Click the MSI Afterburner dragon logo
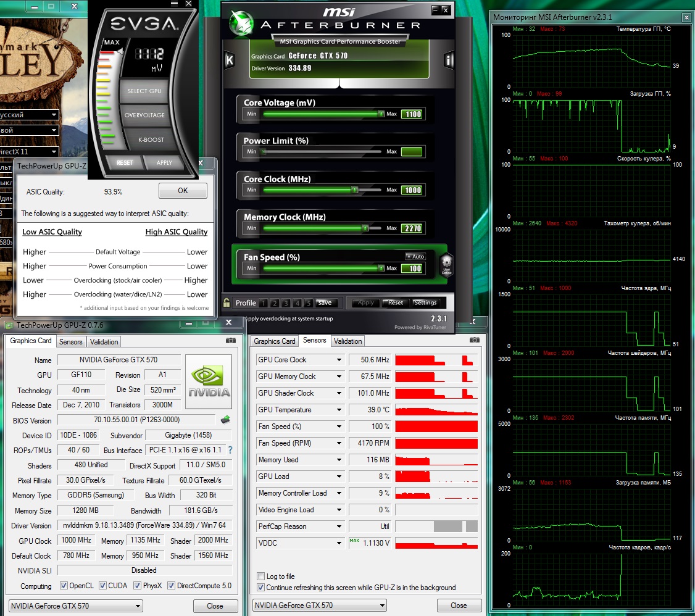This screenshot has height=616, width=695. [241, 23]
